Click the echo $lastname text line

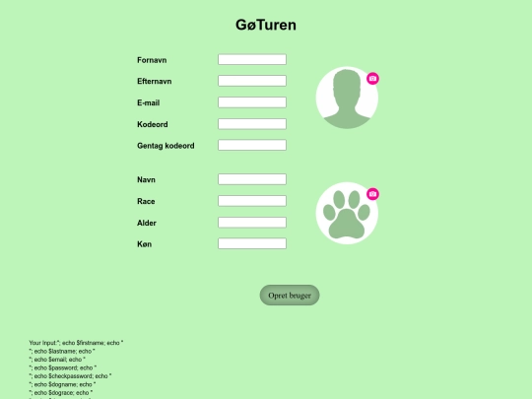[62, 351]
